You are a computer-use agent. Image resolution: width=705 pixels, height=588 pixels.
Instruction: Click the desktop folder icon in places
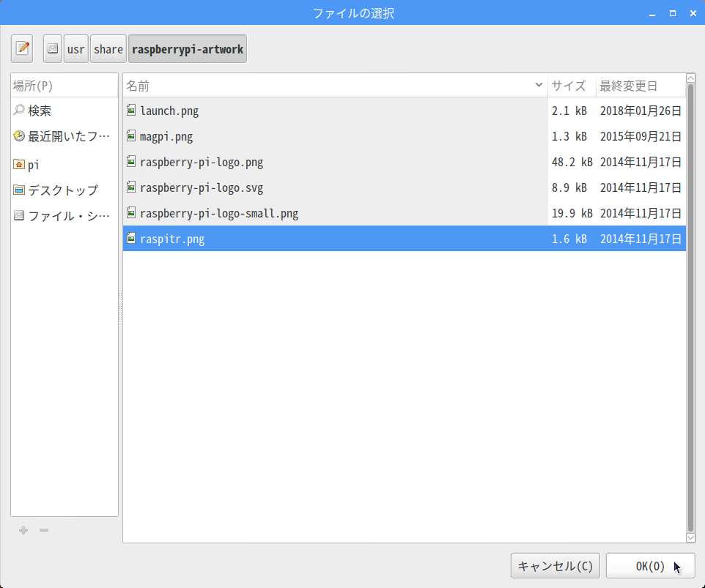pos(19,190)
